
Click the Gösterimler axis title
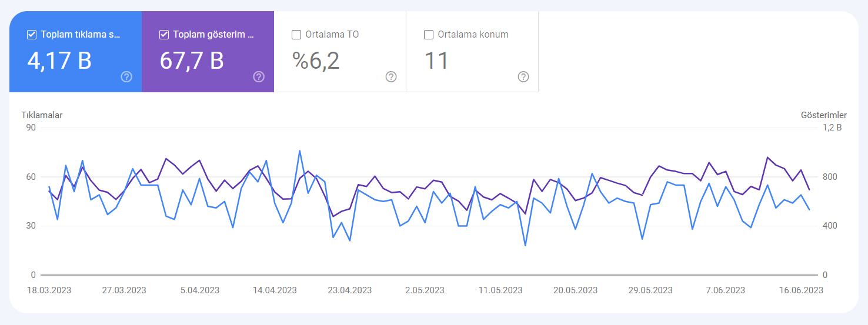[824, 115]
